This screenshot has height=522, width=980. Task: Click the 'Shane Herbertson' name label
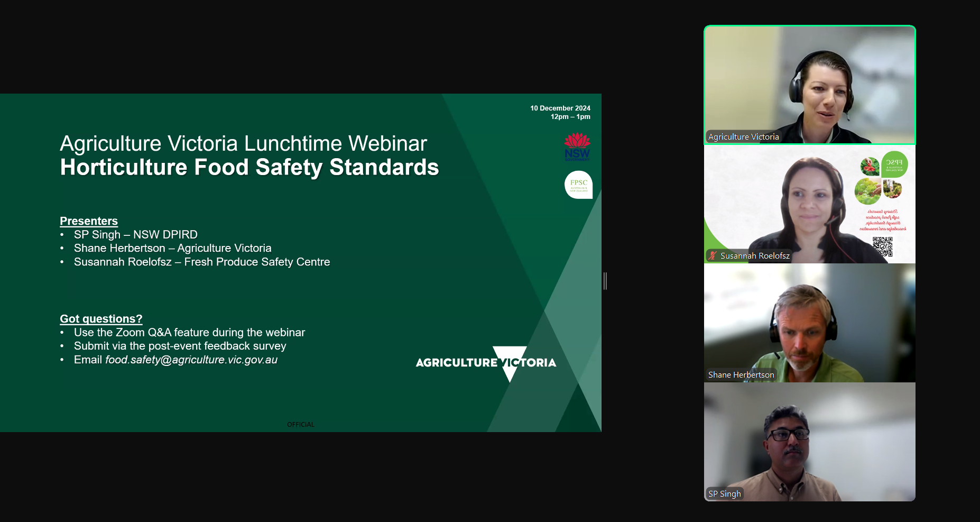coord(741,375)
